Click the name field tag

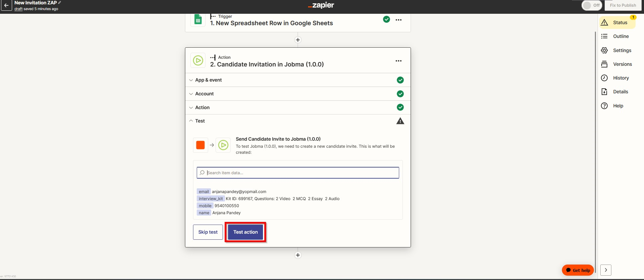pyautogui.click(x=204, y=213)
